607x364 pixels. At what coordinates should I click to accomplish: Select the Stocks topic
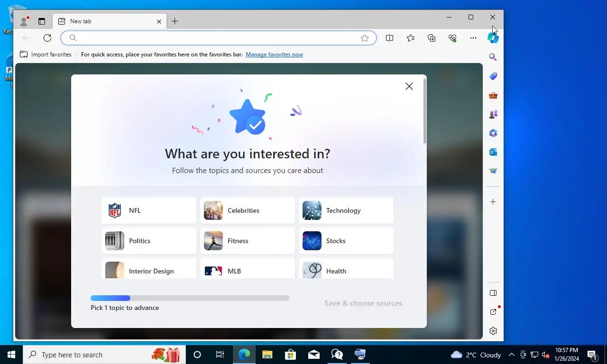[x=346, y=241]
